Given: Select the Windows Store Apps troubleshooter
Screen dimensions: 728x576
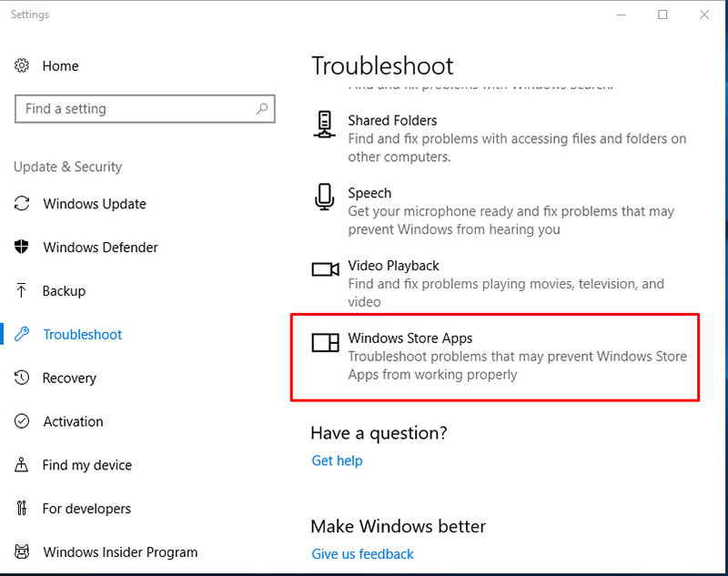Looking at the screenshot, I should [x=494, y=357].
